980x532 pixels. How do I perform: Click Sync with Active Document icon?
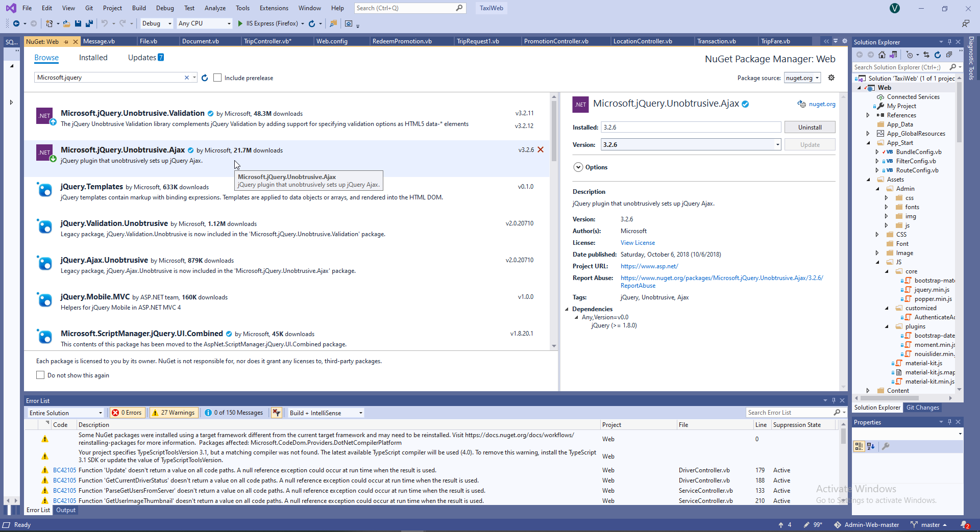click(x=926, y=55)
